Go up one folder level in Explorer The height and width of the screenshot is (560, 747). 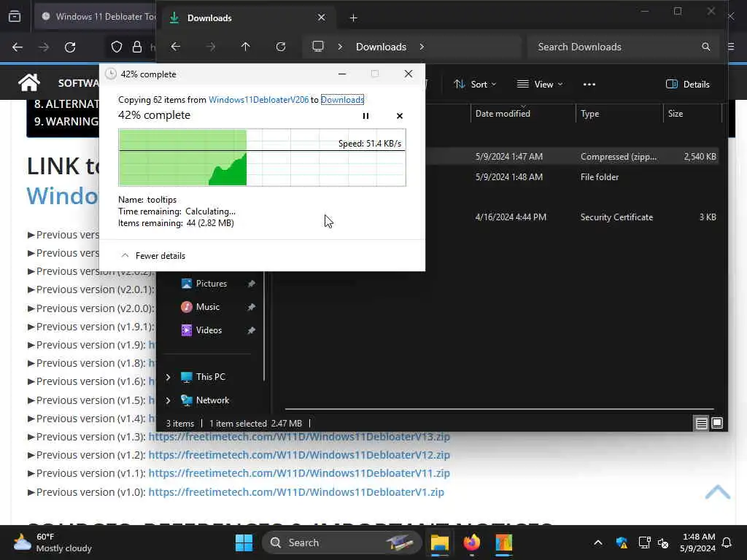pyautogui.click(x=245, y=47)
